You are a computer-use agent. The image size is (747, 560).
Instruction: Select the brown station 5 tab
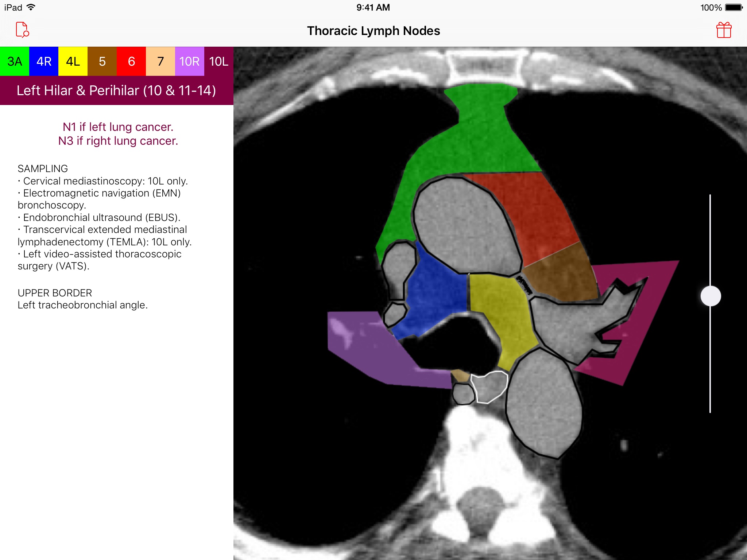coord(102,61)
